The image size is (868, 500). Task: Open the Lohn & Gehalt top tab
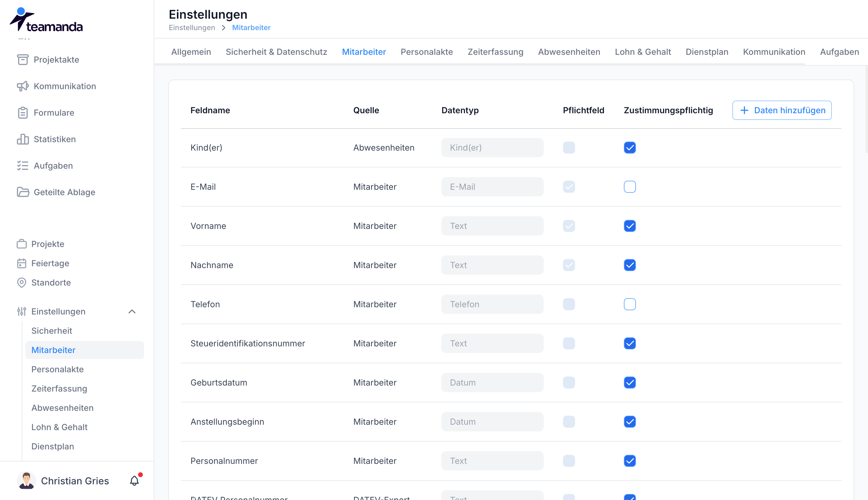[643, 52]
